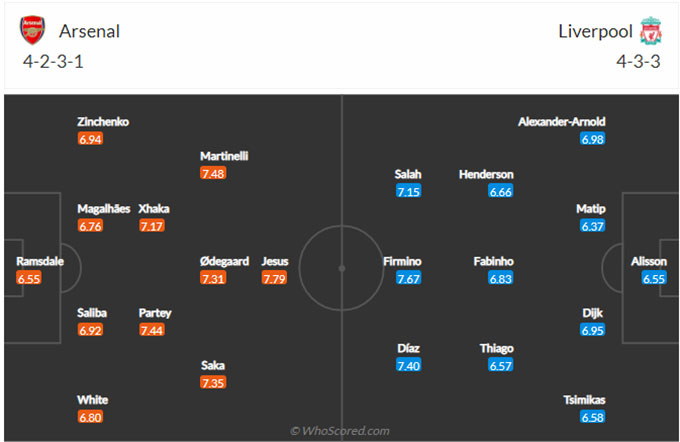Viewport: 680px width, 442px height.
Task: Select player Alexander-Arnold
Action: tap(562, 121)
